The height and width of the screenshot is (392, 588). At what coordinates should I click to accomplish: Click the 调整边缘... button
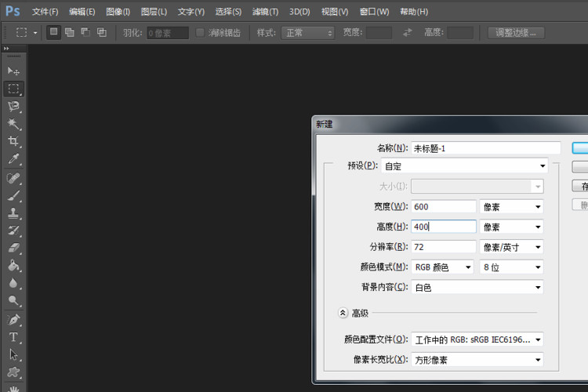coord(516,33)
